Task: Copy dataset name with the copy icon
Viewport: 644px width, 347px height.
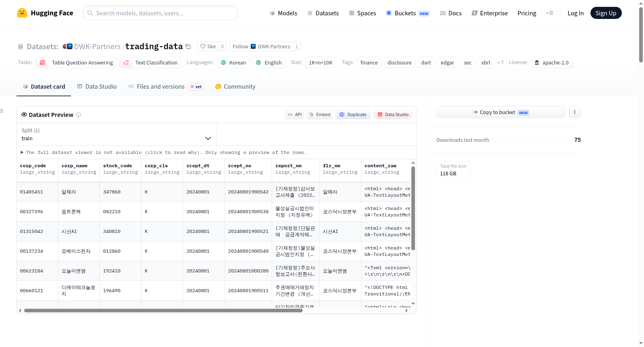Action: pyautogui.click(x=188, y=46)
